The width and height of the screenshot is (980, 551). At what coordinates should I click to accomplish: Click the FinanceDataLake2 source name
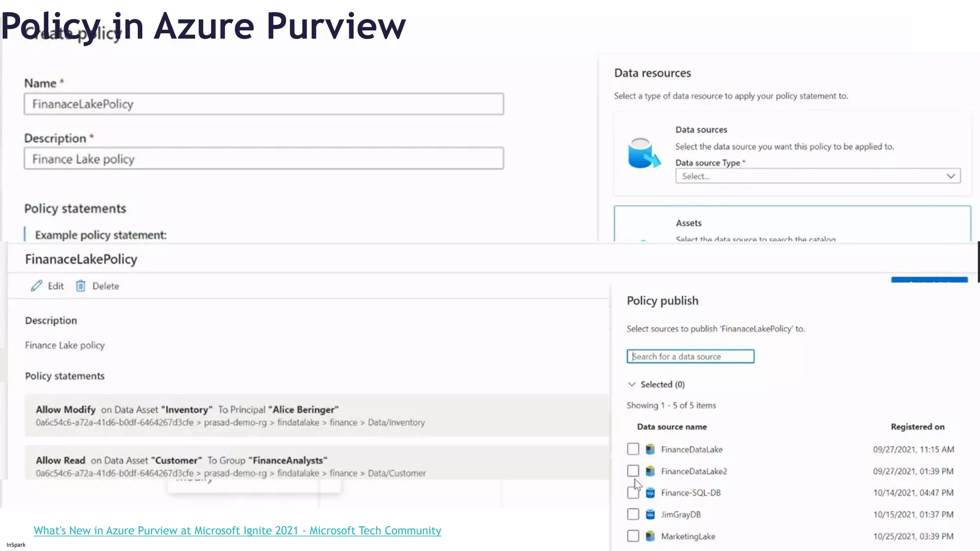tap(694, 471)
